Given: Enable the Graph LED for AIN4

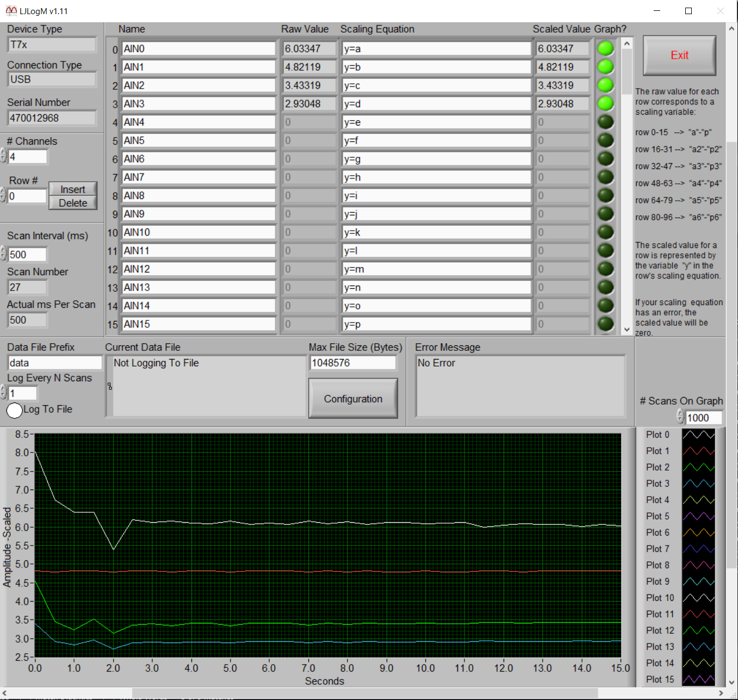Looking at the screenshot, I should point(605,122).
